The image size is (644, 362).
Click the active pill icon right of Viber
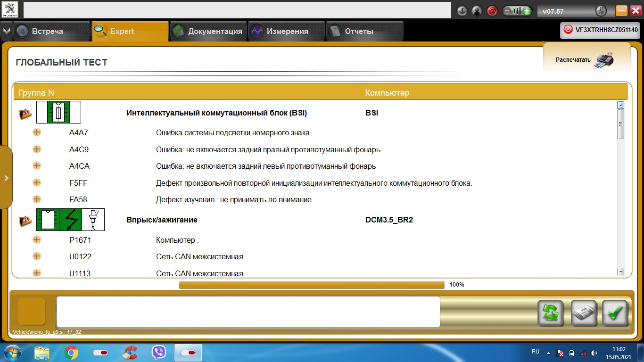pos(188,352)
